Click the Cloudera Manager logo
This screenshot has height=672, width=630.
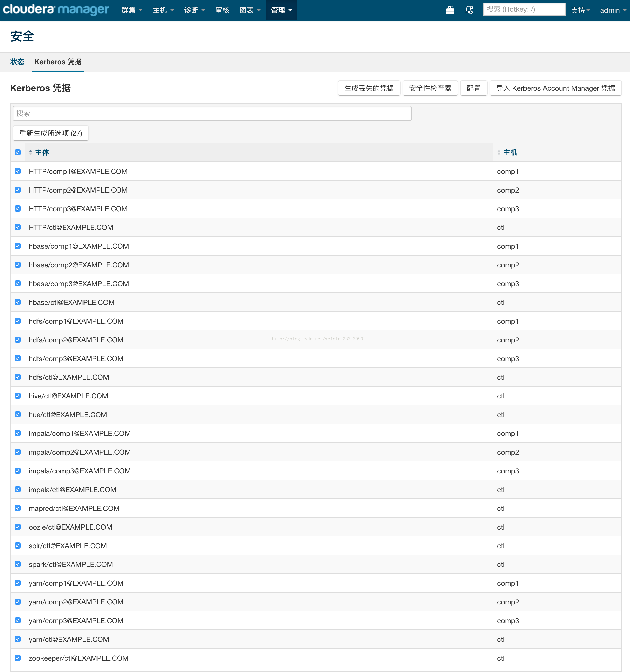56,9
